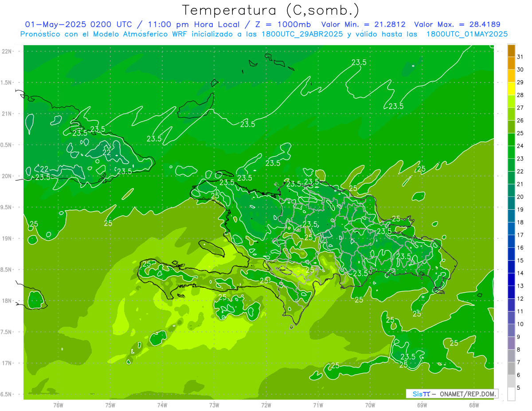Click the 0.5N latitude axis label

pos(7,145)
